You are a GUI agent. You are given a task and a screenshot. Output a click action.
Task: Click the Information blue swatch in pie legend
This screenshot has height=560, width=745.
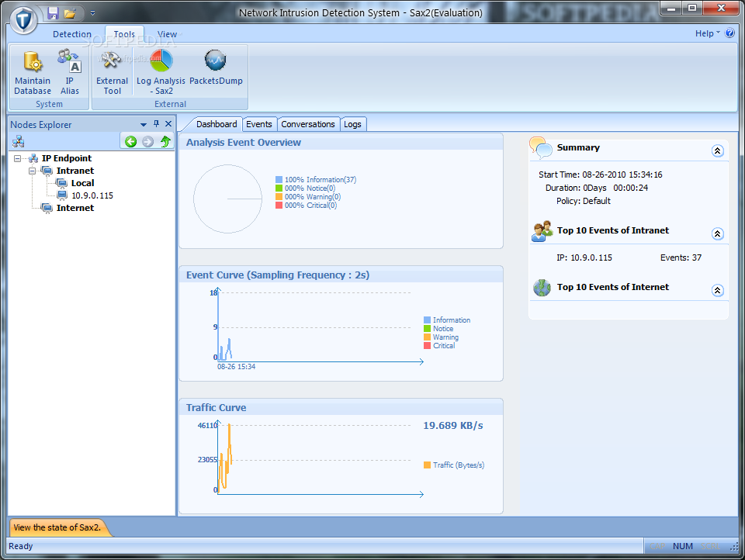pos(279,179)
